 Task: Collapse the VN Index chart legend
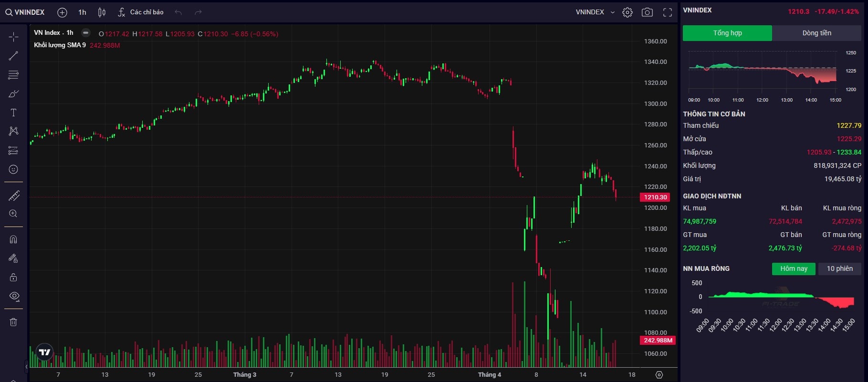tap(85, 33)
